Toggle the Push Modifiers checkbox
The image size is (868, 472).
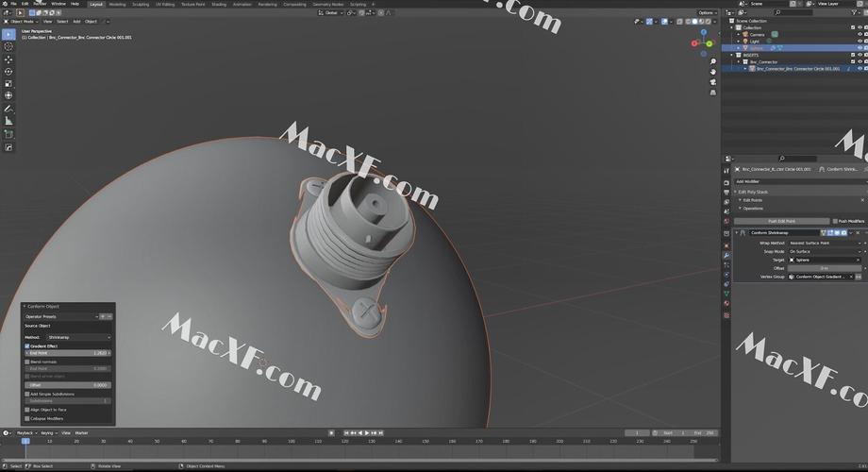pos(835,221)
